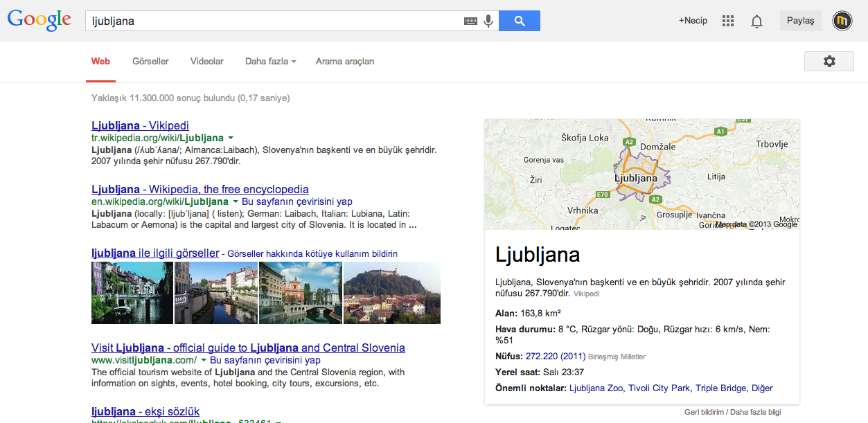Click the Paylaş share button
Viewport: 868px width, 423px height.
tap(801, 21)
